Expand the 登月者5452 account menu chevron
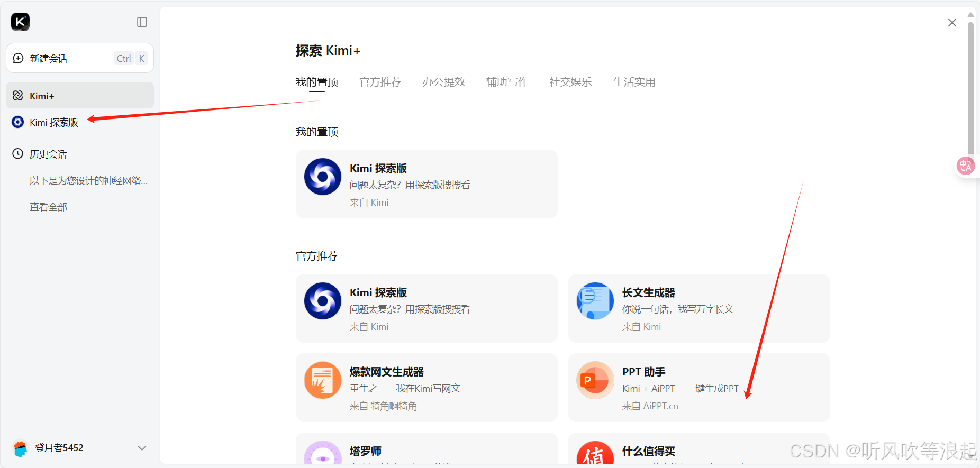Viewport: 980px width, 468px height. pyautogui.click(x=142, y=448)
